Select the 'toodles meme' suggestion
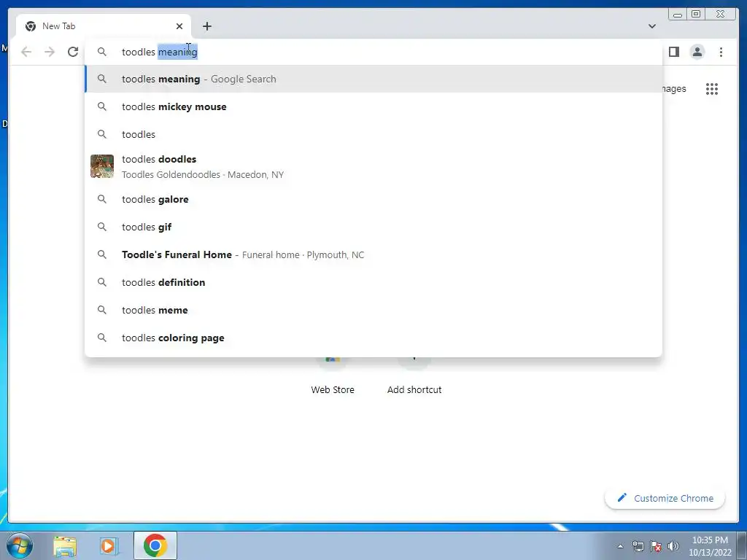The height and width of the screenshot is (560, 747). (373, 310)
